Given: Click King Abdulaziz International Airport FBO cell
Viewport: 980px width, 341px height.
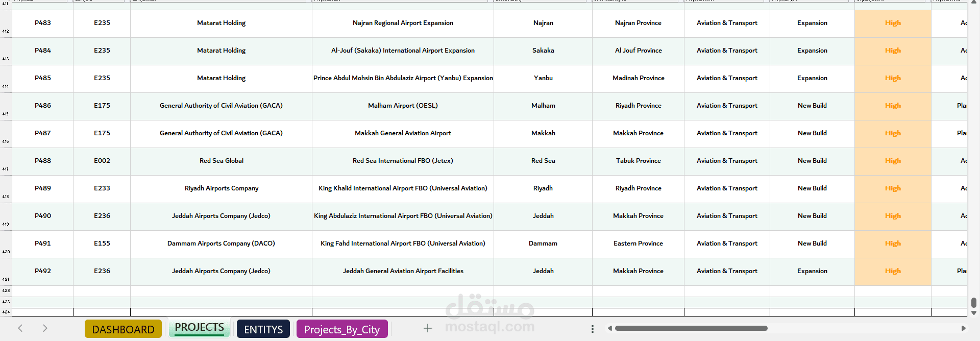Looking at the screenshot, I should pyautogui.click(x=403, y=216).
